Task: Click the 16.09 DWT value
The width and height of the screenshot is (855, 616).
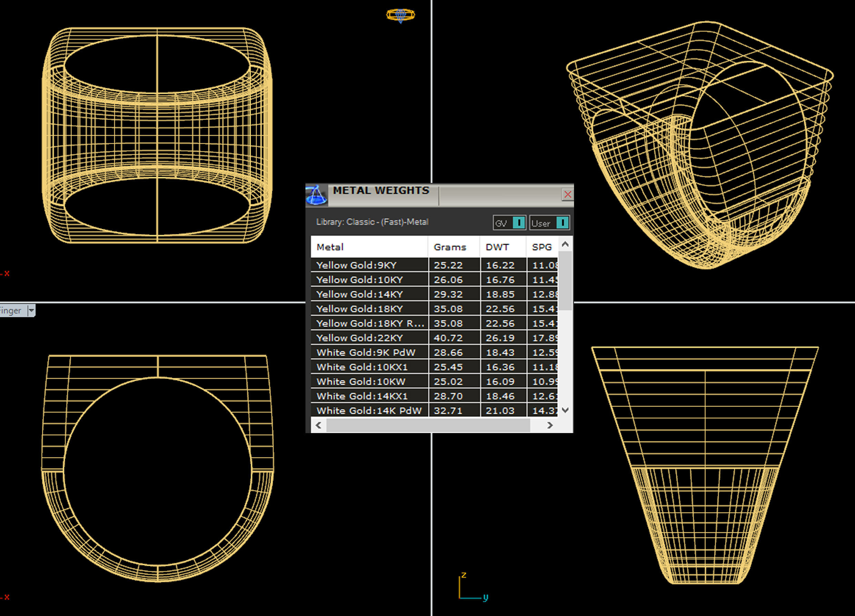Action: point(500,382)
